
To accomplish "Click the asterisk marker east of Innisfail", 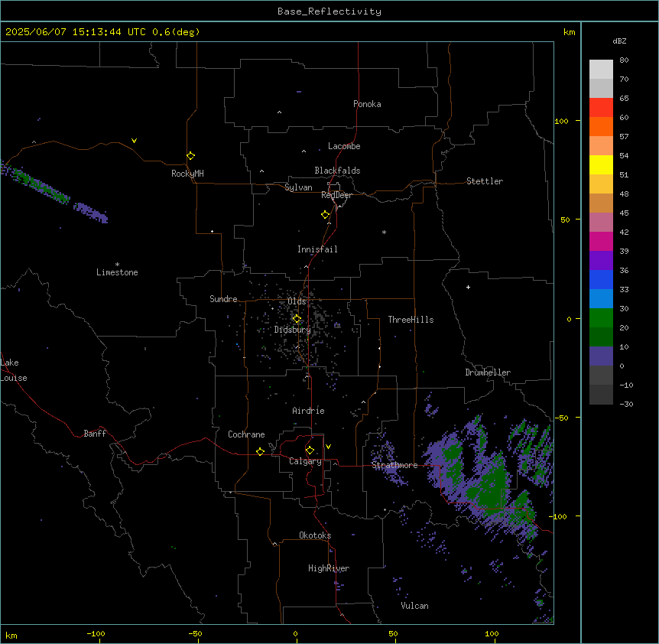I will (384, 232).
